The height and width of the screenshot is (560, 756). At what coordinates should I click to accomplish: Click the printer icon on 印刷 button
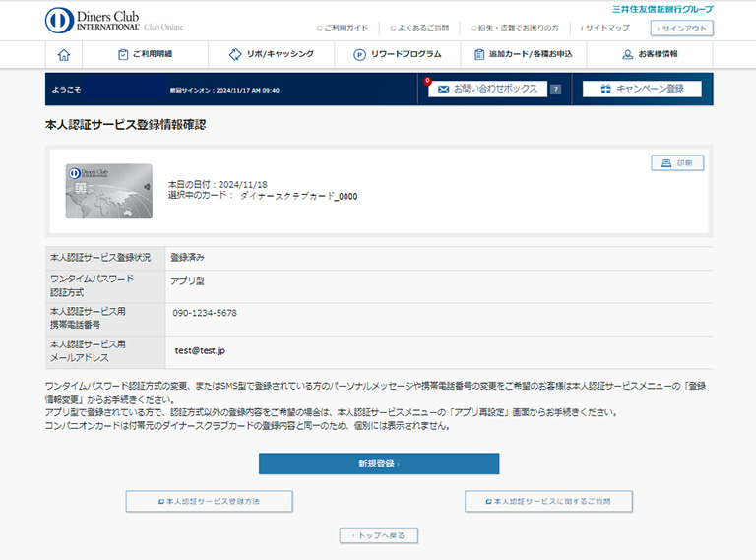665,163
